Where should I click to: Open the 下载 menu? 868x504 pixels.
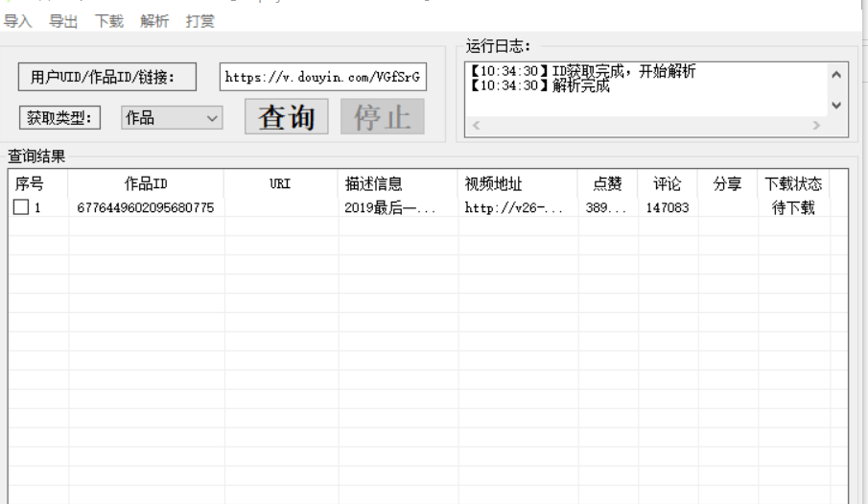pyautogui.click(x=108, y=21)
